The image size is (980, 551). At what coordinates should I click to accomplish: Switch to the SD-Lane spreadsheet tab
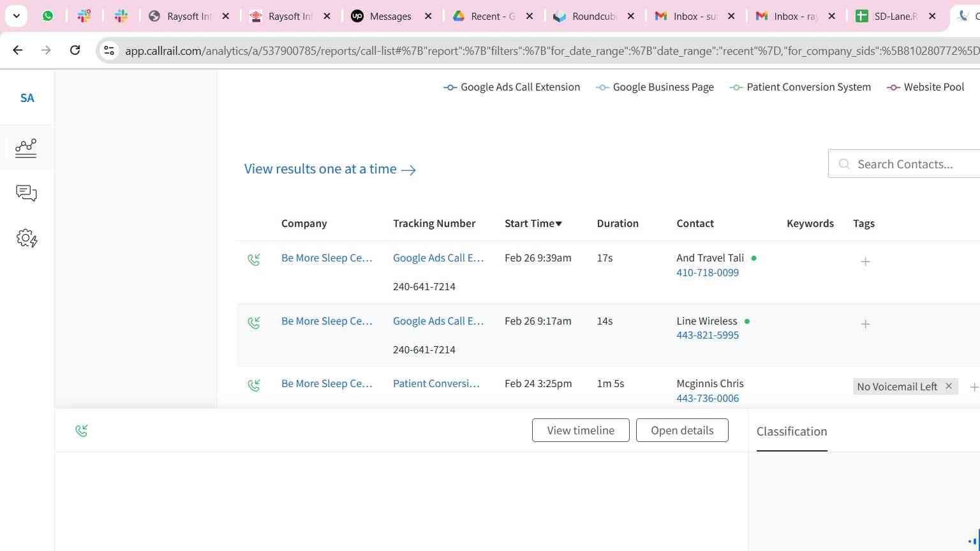tap(896, 17)
